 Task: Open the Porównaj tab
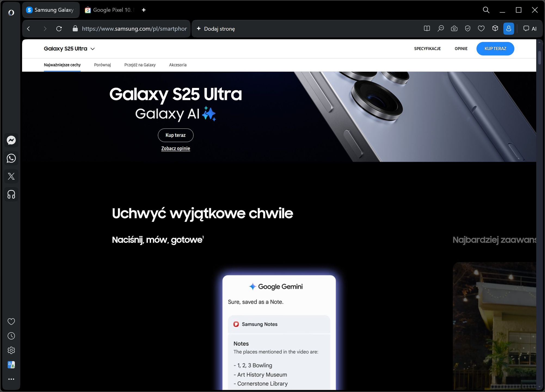pos(102,65)
